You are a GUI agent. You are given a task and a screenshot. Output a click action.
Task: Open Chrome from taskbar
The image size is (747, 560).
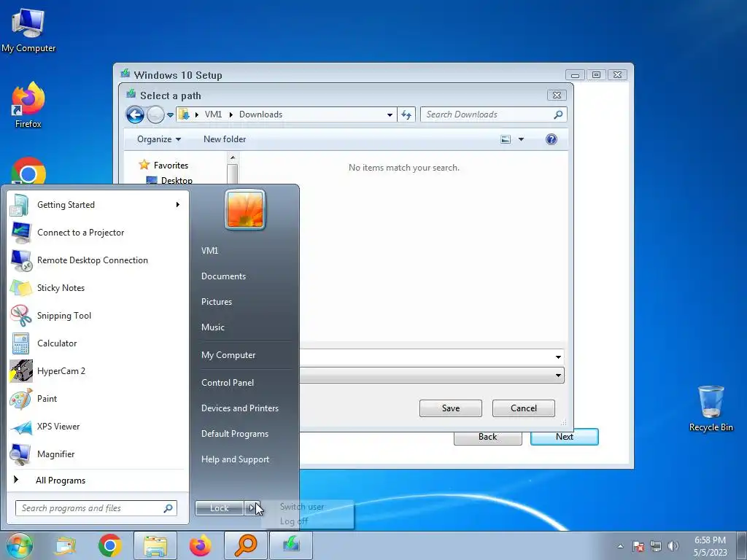[x=110, y=545]
